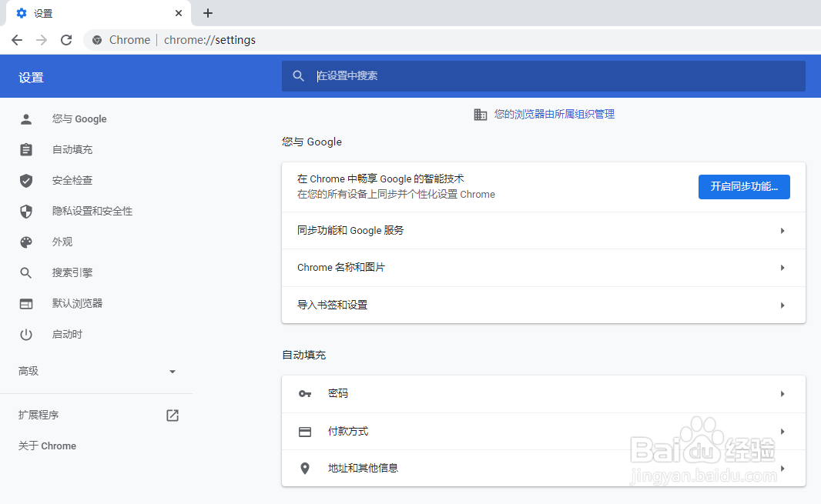Image resolution: width=821 pixels, height=504 pixels.
Task: Click the browser forward arrow
Action: pyautogui.click(x=42, y=40)
